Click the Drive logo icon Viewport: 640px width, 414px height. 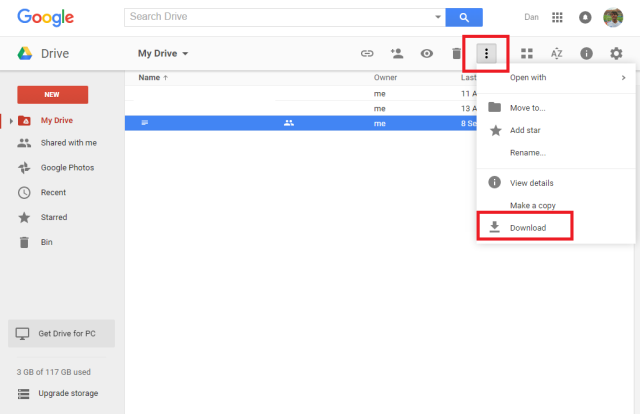coord(24,53)
